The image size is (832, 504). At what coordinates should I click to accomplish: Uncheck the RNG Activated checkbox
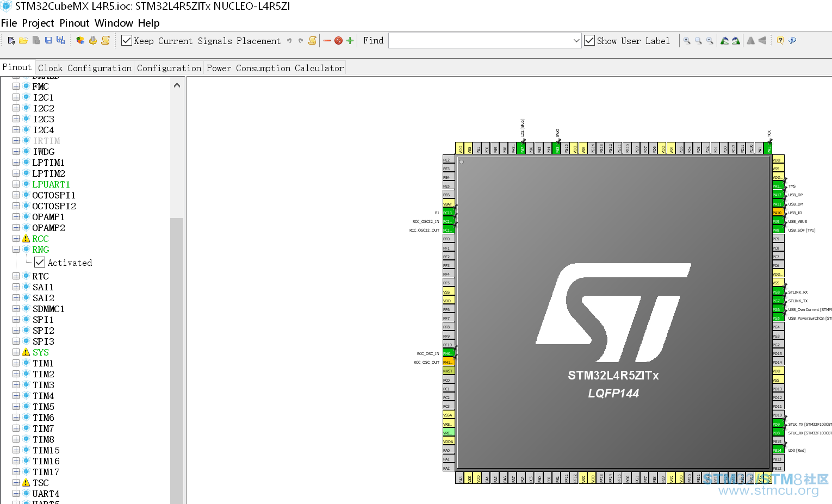tap(40, 263)
